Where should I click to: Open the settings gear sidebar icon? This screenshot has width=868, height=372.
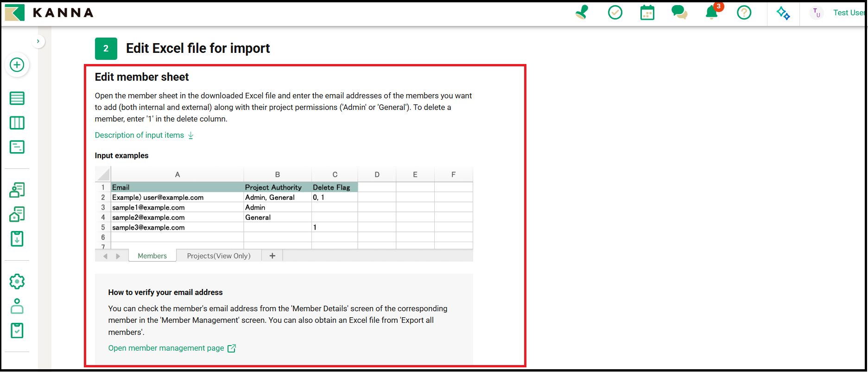click(x=17, y=282)
